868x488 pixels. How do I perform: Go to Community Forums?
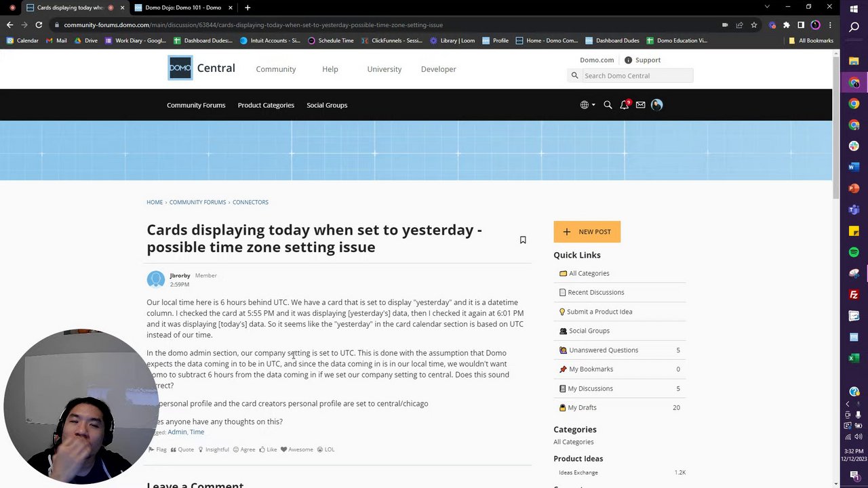[x=196, y=105]
